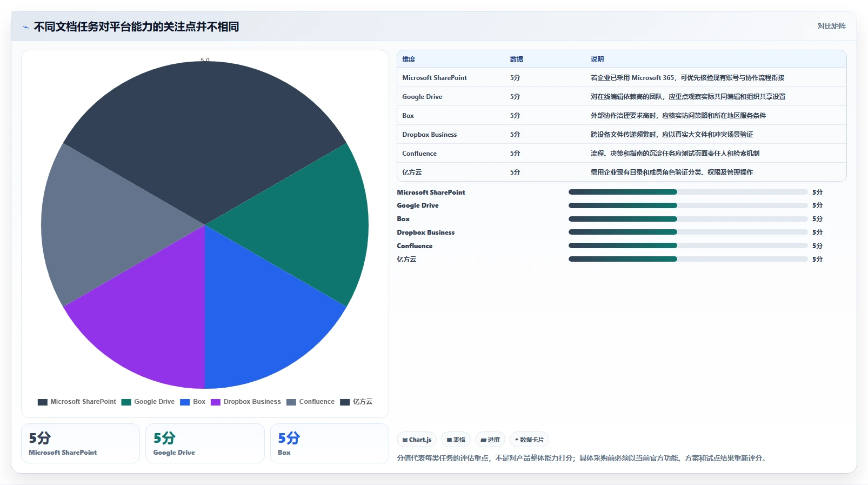Select the 进度 tag chip

490,440
